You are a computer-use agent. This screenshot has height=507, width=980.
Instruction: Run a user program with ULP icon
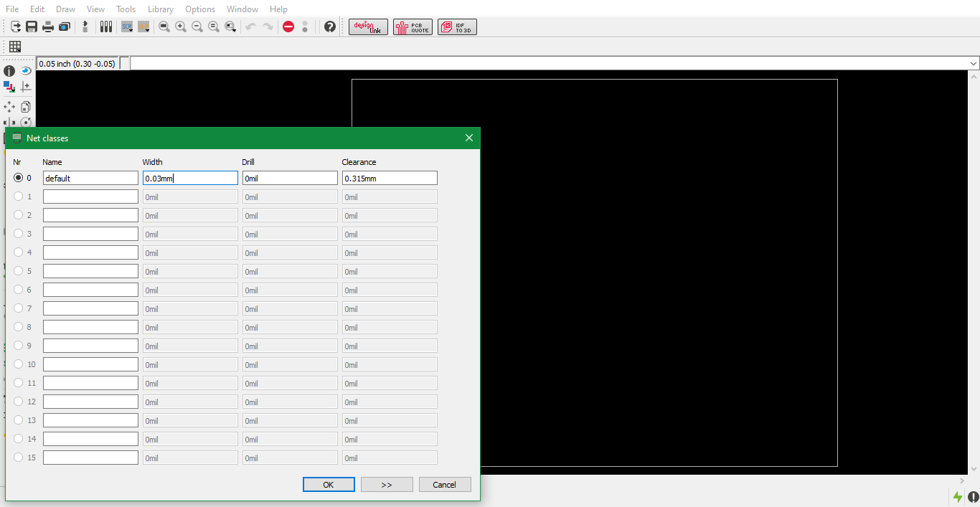pyautogui.click(x=143, y=27)
